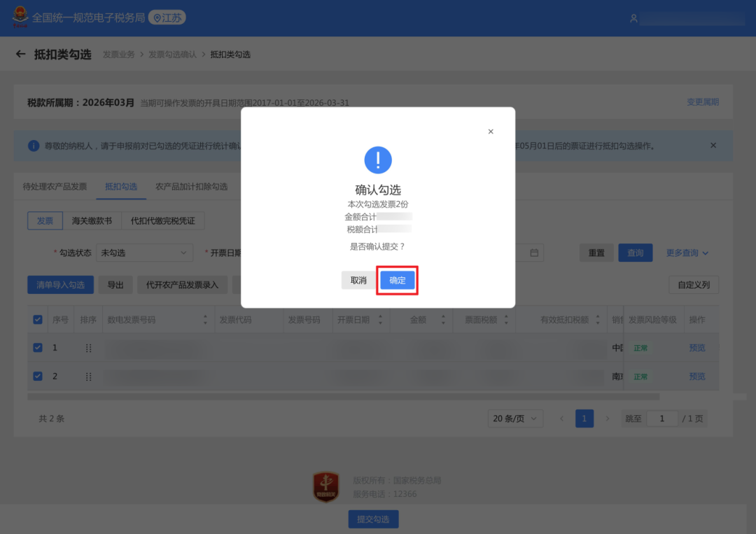
Task: Toggle the select-all checkbox in the table header
Action: point(38,320)
